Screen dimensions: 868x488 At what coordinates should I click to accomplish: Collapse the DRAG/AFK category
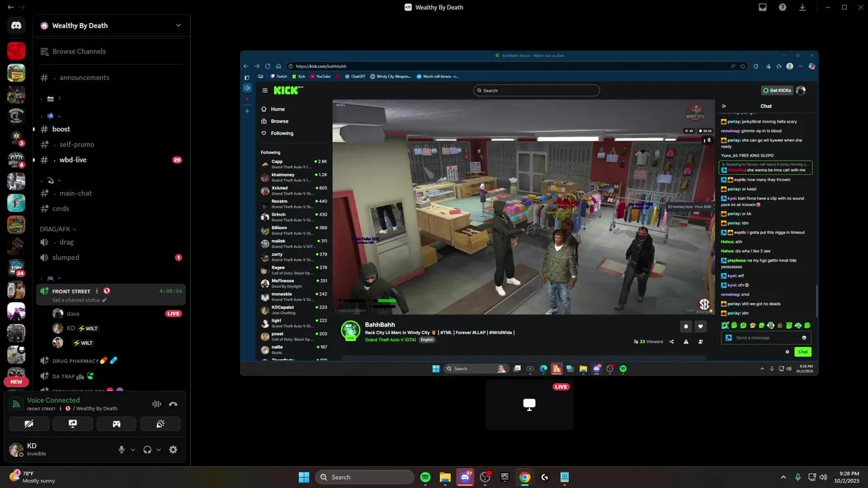pyautogui.click(x=58, y=229)
